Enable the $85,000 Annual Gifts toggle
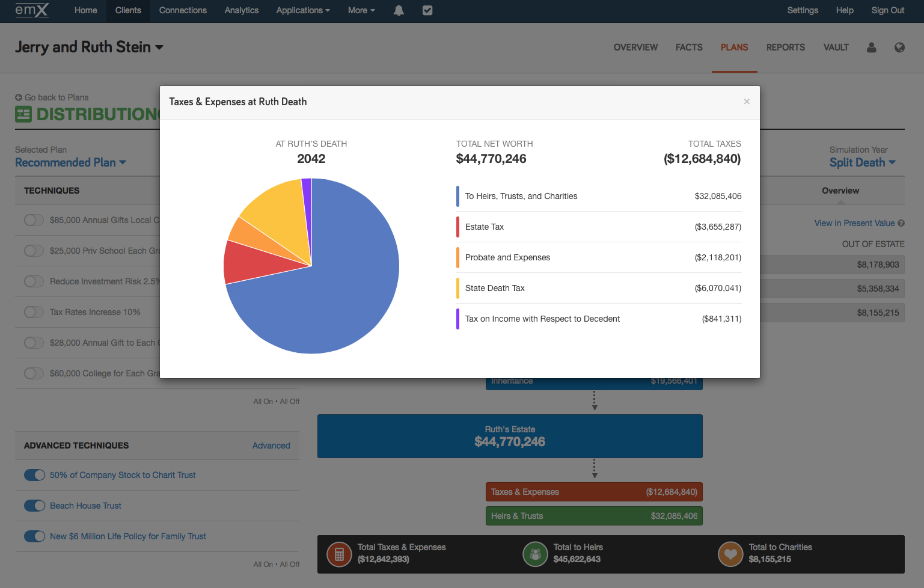The width and height of the screenshot is (924, 588). click(x=34, y=220)
